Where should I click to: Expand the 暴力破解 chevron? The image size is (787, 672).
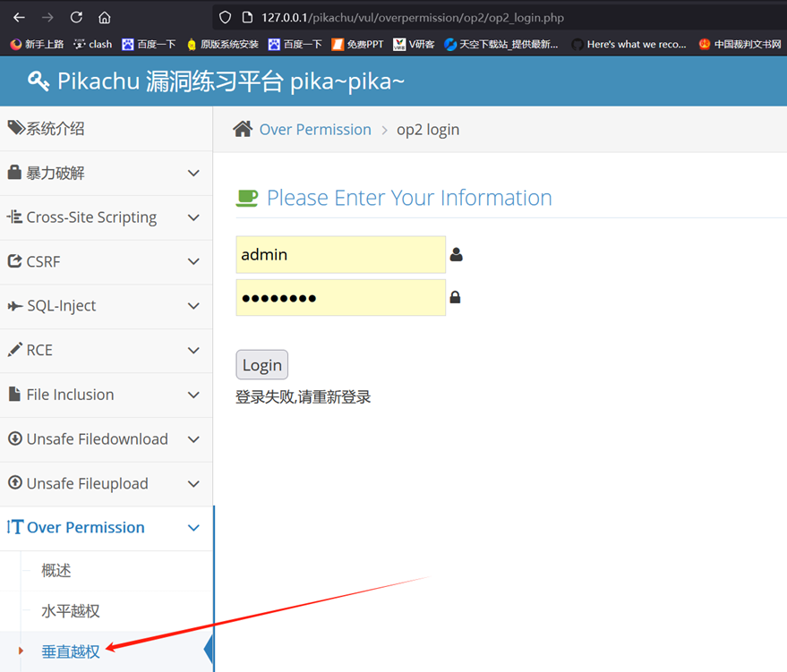pos(193,174)
